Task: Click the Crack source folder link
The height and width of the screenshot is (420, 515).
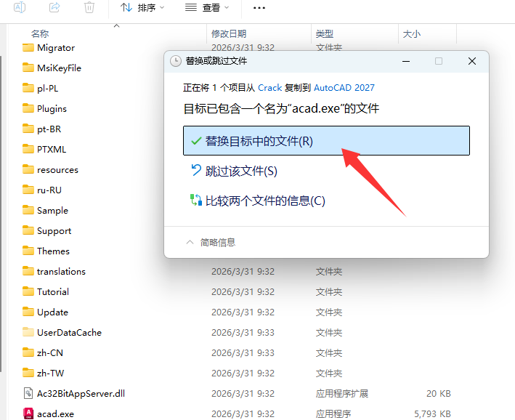Action: coord(270,88)
